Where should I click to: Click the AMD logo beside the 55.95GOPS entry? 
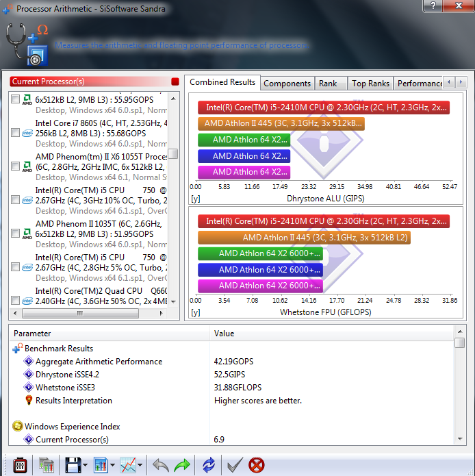[x=27, y=99]
